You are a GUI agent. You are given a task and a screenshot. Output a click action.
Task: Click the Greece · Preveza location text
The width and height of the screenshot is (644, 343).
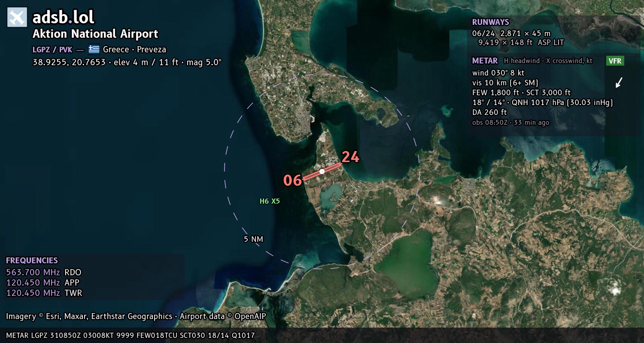[134, 49]
